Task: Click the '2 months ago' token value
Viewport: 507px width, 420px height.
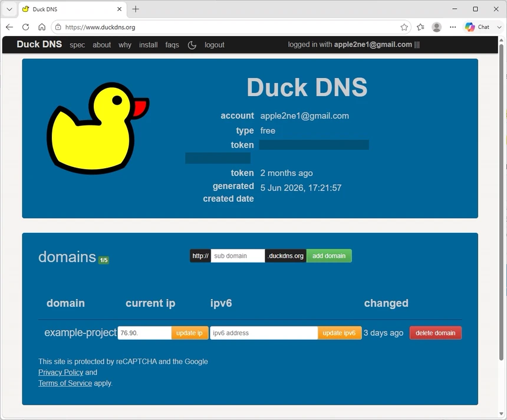Action: click(287, 173)
